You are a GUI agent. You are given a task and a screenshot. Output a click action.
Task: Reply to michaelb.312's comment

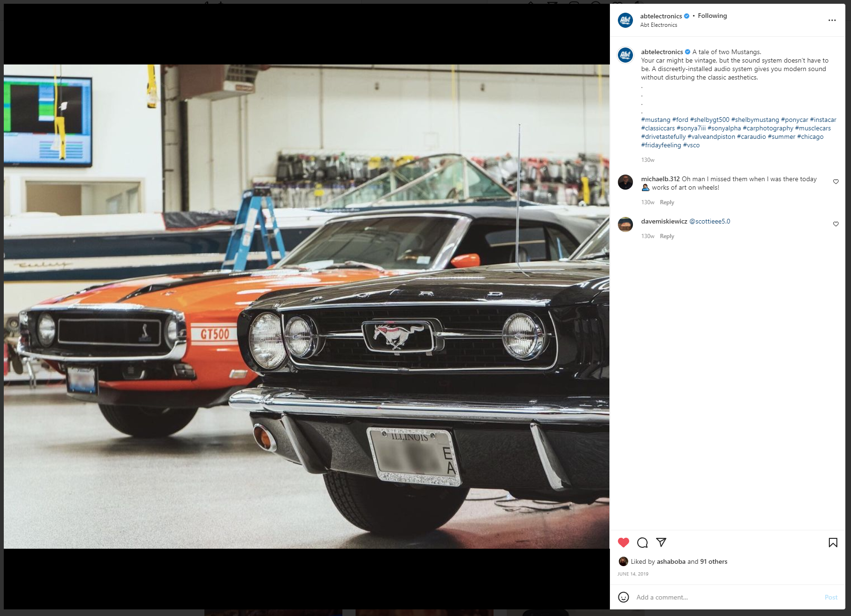point(667,202)
